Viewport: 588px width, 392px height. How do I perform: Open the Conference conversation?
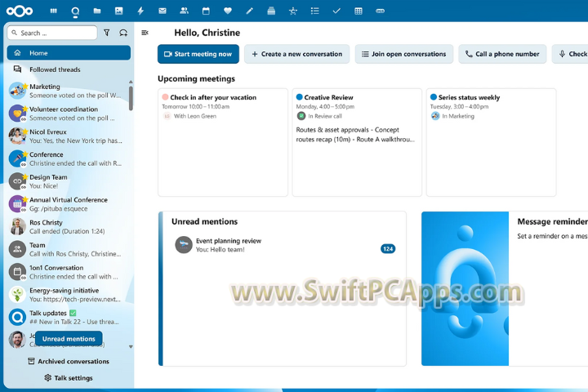tap(68, 158)
